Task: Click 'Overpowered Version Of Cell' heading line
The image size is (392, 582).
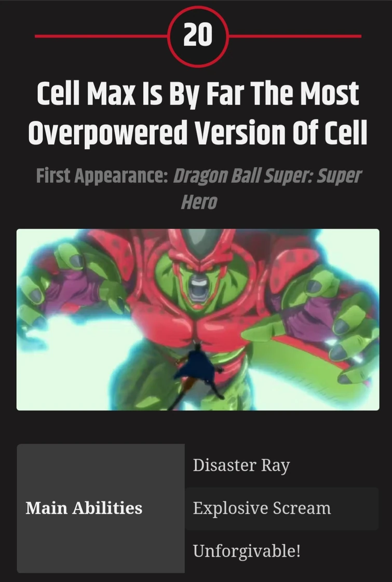Action: pyautogui.click(x=198, y=133)
